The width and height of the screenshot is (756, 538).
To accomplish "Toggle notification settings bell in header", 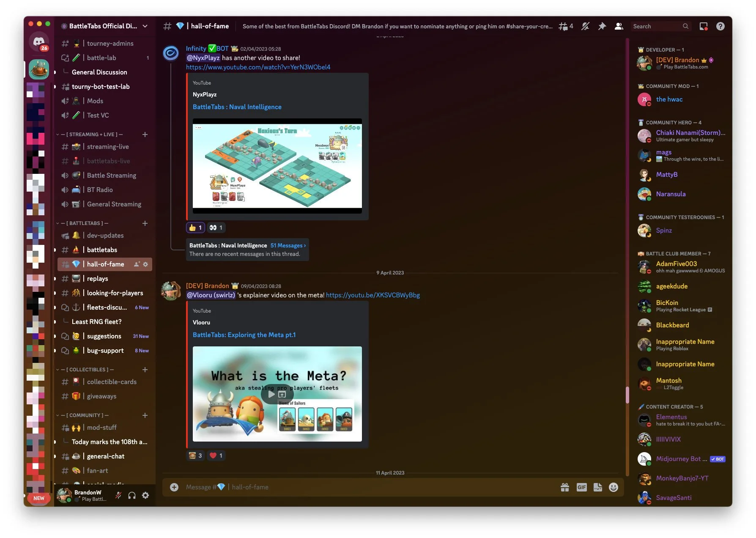I will [x=585, y=26].
